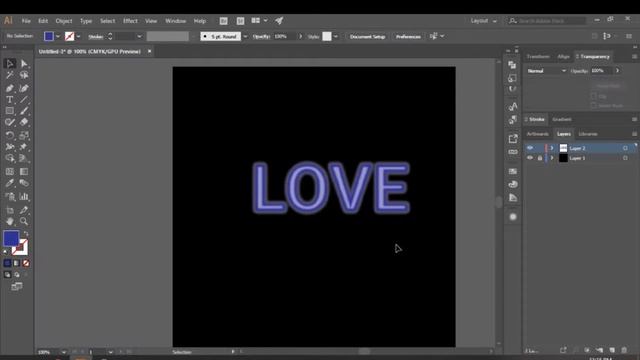
Task: Open the 5 pt. Round brush dropdown
Action: (x=245, y=36)
